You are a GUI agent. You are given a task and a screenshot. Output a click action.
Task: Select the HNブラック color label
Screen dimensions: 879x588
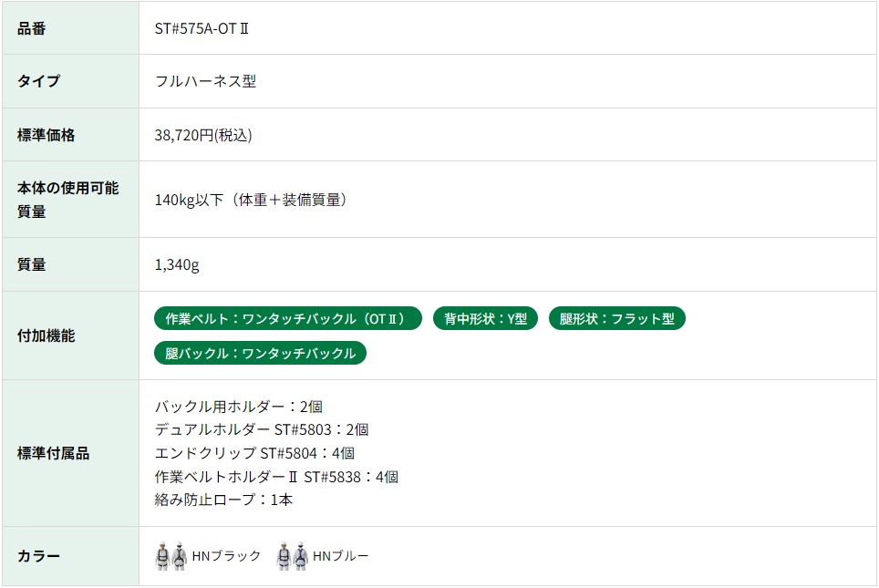(x=226, y=556)
